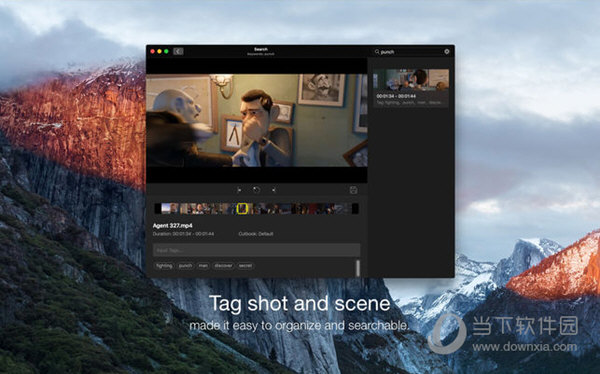Set the clip start marker under the video
Viewport: 600px width, 374px height.
tap(238, 189)
